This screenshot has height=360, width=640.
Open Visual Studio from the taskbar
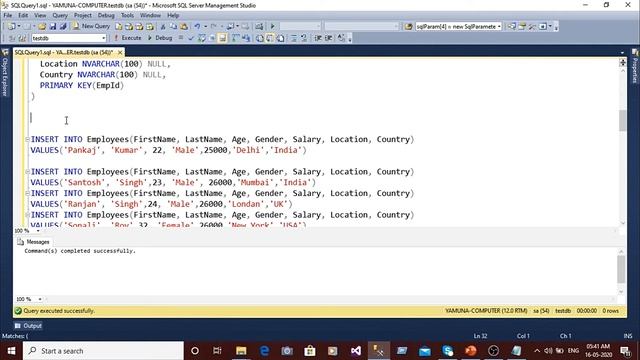(356, 351)
